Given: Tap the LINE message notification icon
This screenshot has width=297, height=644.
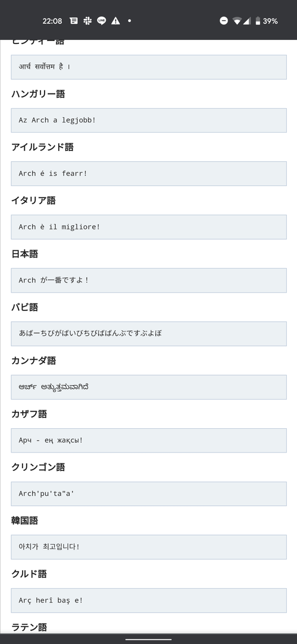Looking at the screenshot, I should pyautogui.click(x=102, y=21).
